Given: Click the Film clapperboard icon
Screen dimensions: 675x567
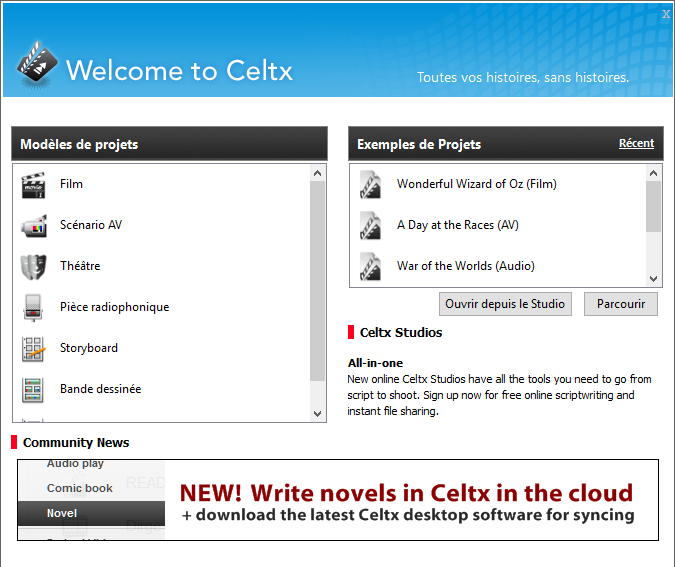Looking at the screenshot, I should coord(33,185).
